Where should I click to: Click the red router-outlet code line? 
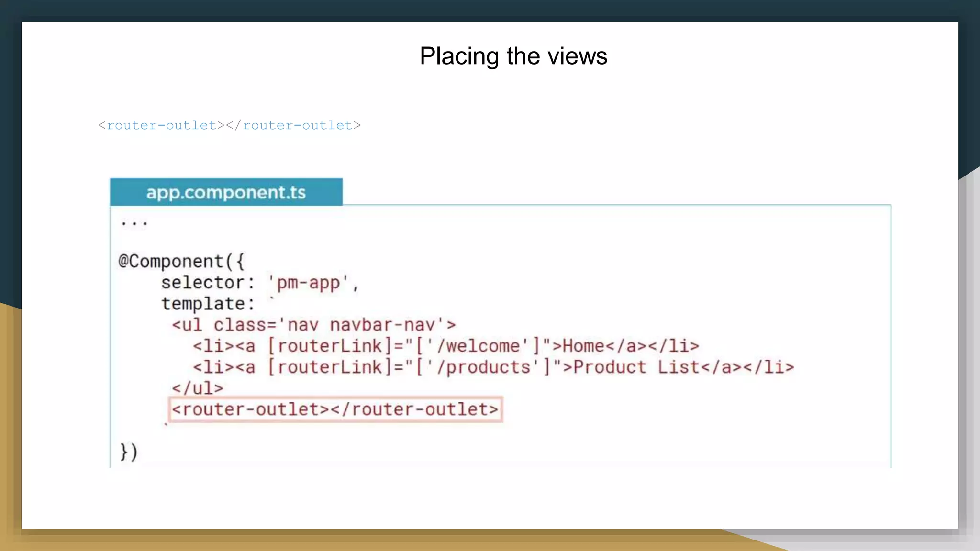pyautogui.click(x=335, y=409)
